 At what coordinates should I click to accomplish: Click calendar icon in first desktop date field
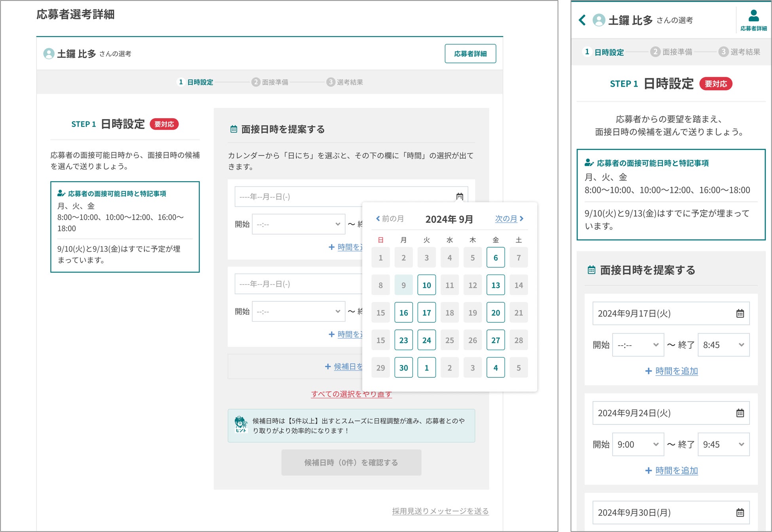(x=460, y=197)
